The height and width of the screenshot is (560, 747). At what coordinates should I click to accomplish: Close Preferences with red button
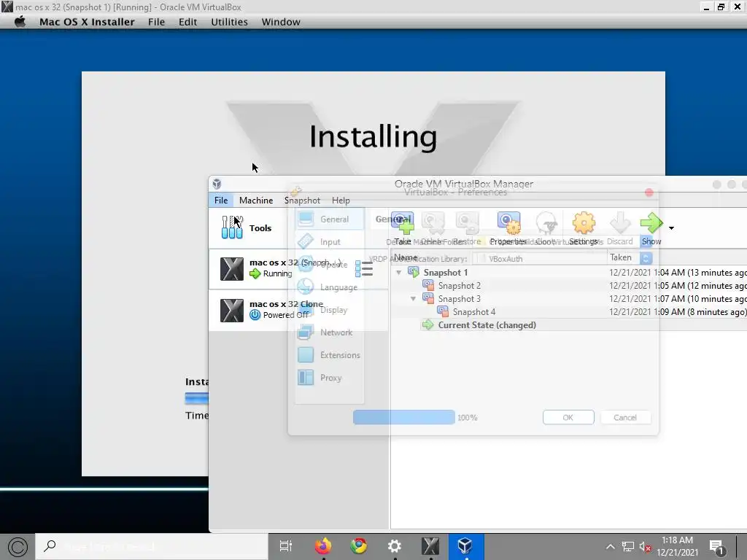649,192
